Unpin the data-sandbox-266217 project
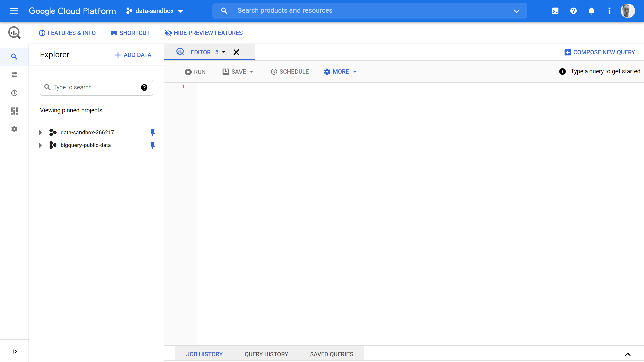This screenshot has height=362, width=644. click(x=153, y=132)
